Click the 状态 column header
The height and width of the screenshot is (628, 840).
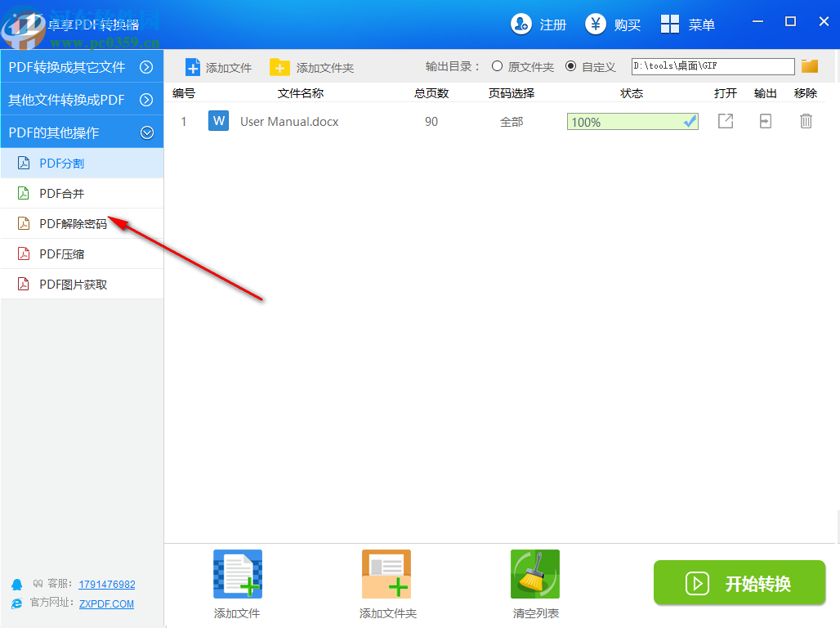click(x=632, y=93)
